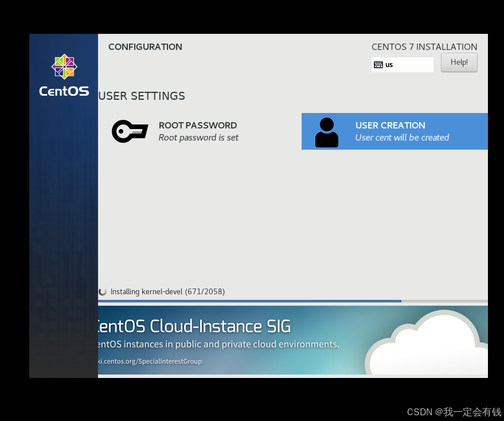Click the keyboard layout icon

[378, 65]
